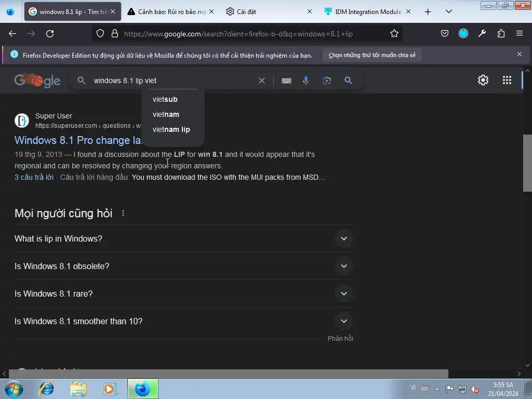Open Google quick settings gear
Screen dimensions: 532x399
coord(483,80)
